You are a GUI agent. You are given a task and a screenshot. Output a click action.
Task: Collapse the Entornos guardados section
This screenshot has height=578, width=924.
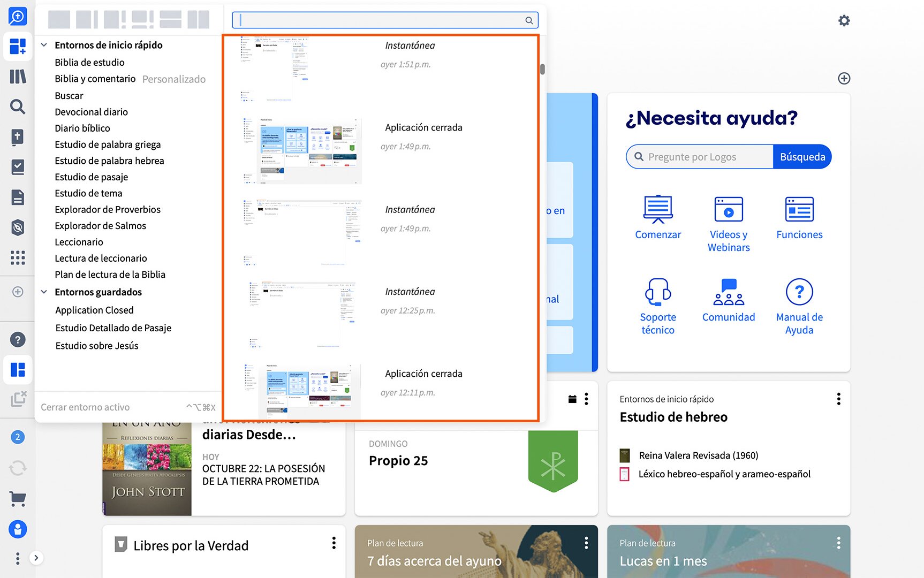pos(44,292)
